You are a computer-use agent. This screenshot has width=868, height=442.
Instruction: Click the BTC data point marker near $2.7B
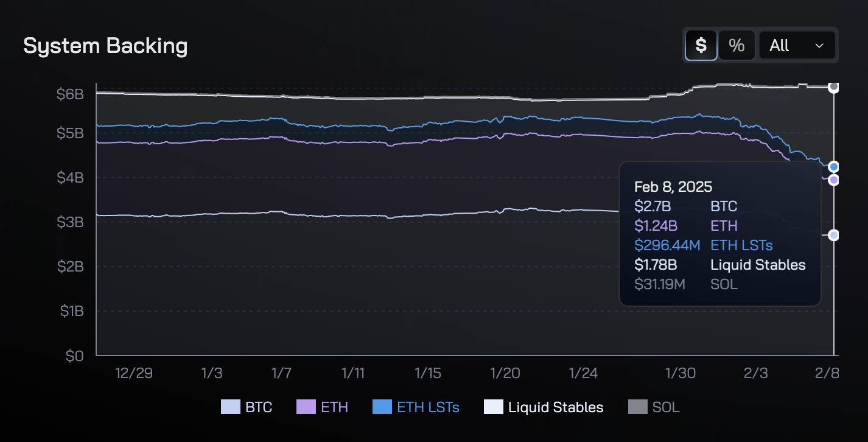coord(834,235)
